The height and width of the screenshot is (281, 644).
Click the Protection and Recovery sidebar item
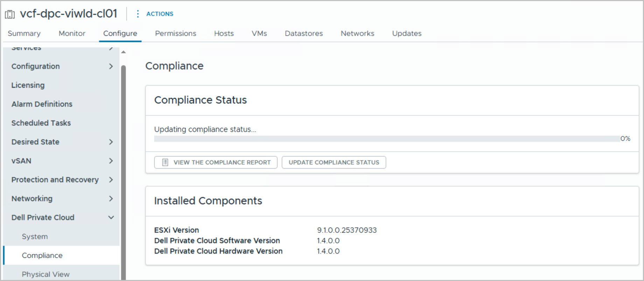coord(55,180)
